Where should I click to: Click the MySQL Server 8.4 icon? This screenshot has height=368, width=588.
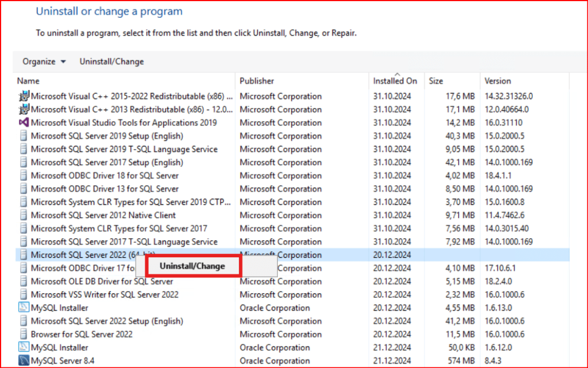click(24, 361)
